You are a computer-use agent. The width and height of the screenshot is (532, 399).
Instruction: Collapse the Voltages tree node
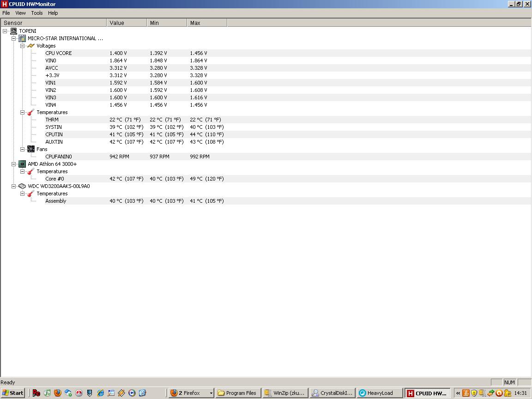22,46
